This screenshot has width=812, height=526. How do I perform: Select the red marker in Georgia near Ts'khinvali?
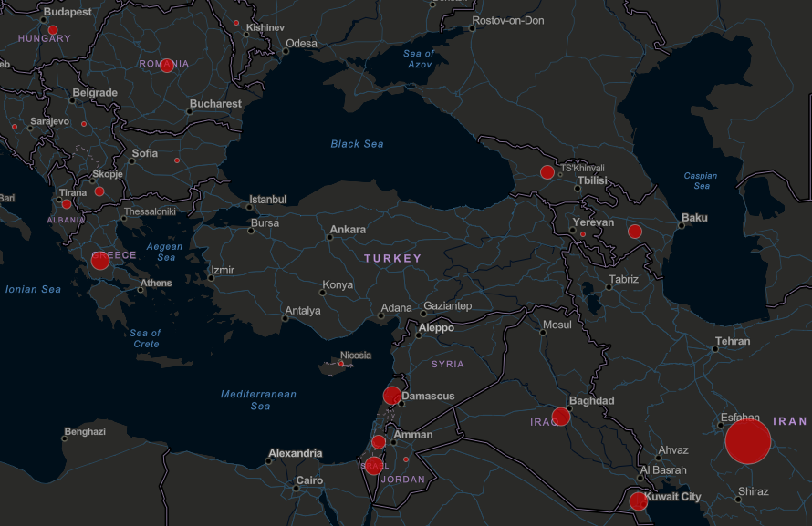[547, 172]
